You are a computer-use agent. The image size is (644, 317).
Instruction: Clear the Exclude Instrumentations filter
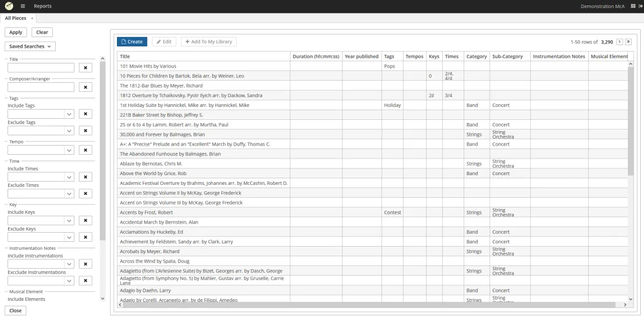point(85,280)
